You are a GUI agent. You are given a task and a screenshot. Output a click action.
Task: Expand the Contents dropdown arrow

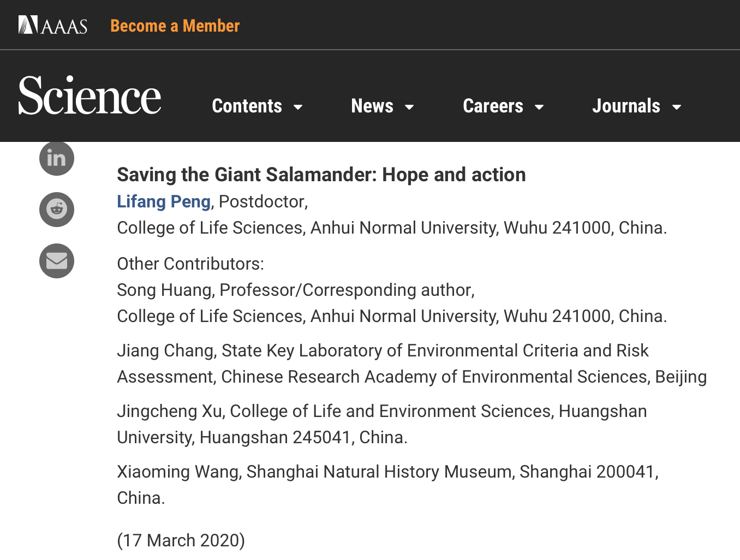pos(298,107)
